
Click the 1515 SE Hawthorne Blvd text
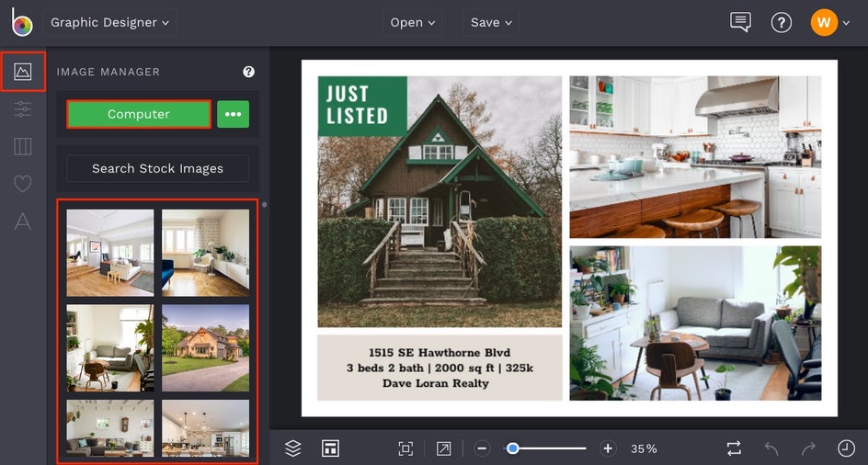coord(440,352)
